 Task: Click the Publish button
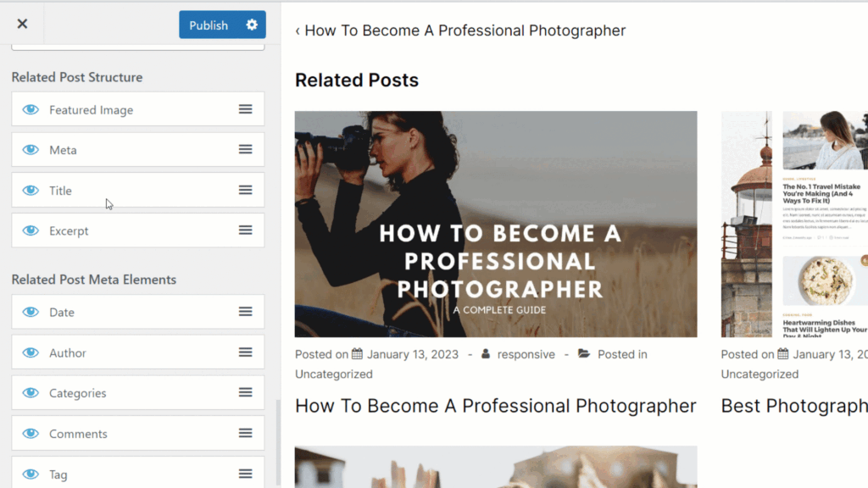pyautogui.click(x=209, y=25)
